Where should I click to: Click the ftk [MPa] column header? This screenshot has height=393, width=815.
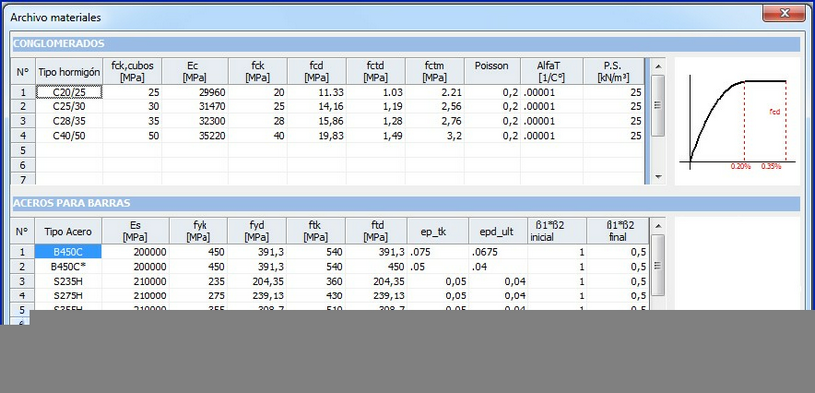click(316, 231)
